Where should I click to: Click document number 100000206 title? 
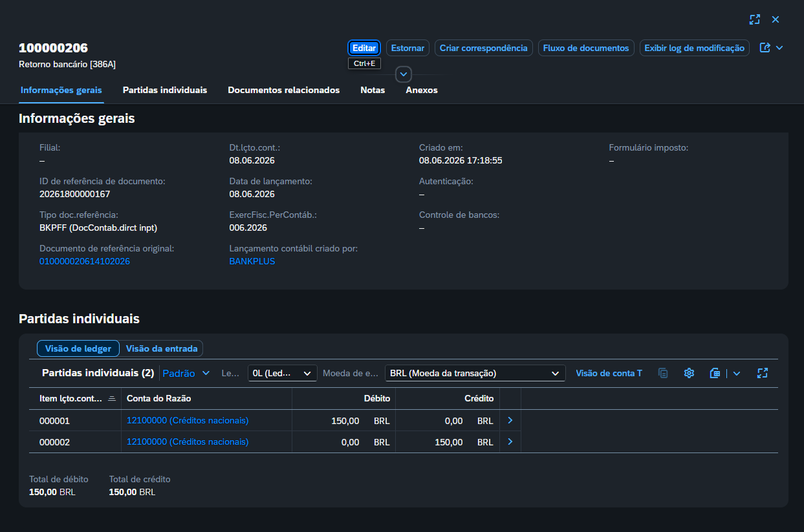click(x=54, y=48)
